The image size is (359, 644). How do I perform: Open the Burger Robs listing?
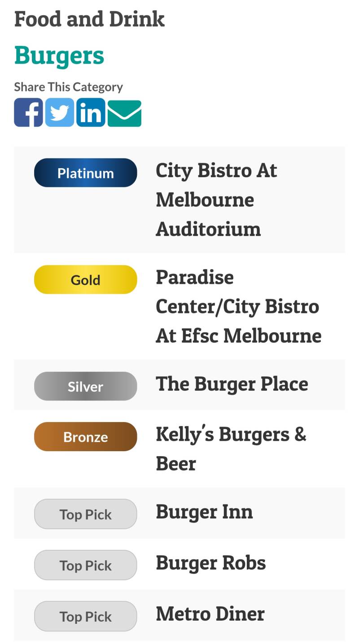(210, 563)
